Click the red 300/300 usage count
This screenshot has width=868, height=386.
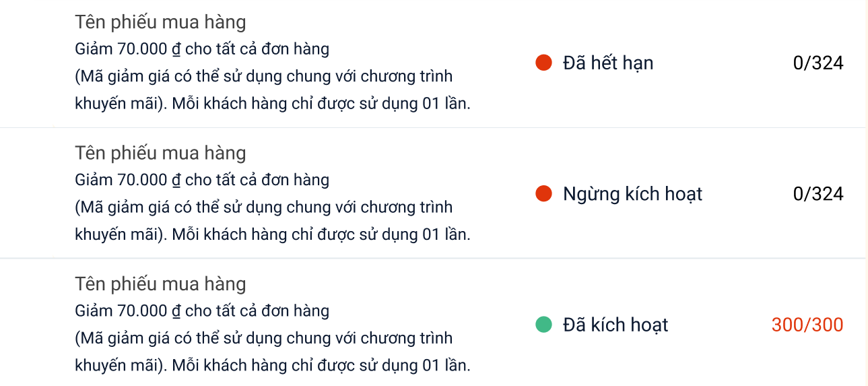(807, 325)
